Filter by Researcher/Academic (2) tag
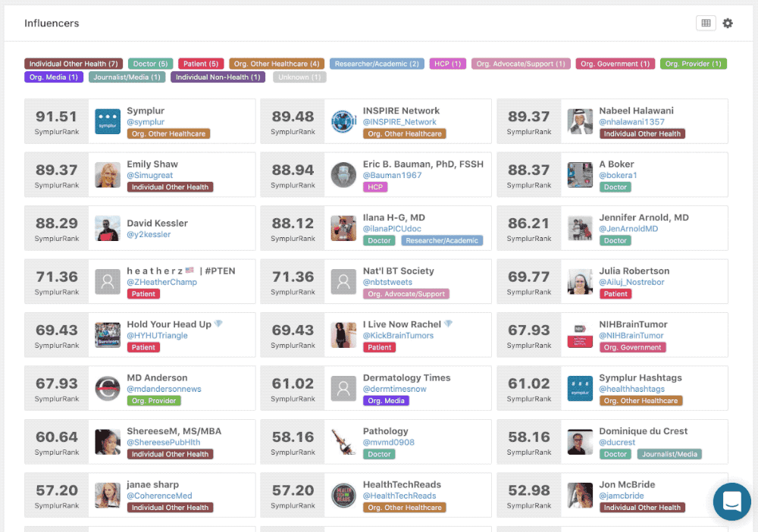This screenshot has height=532, width=758. coord(377,64)
